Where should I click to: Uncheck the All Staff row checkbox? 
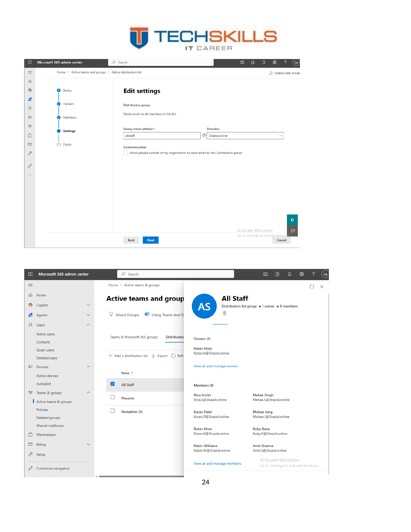pos(112,384)
